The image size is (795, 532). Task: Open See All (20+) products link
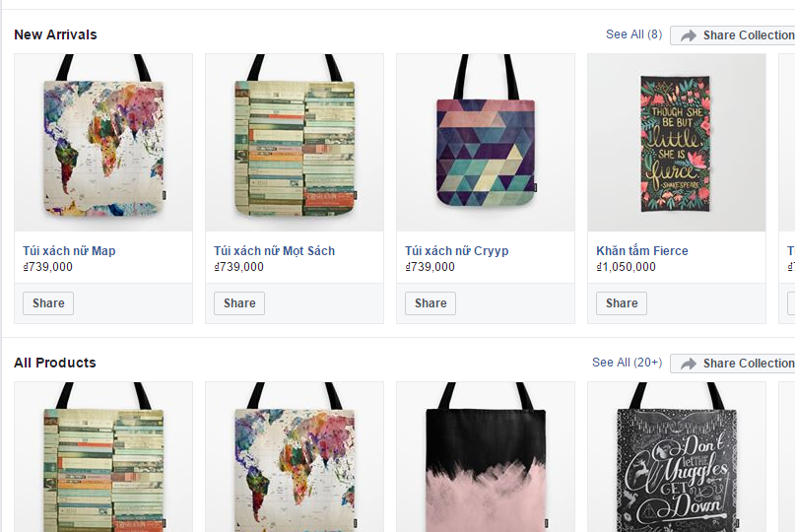(628, 363)
